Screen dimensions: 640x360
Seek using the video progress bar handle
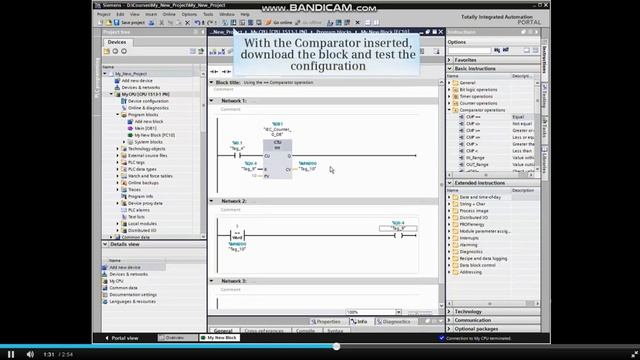point(336,347)
